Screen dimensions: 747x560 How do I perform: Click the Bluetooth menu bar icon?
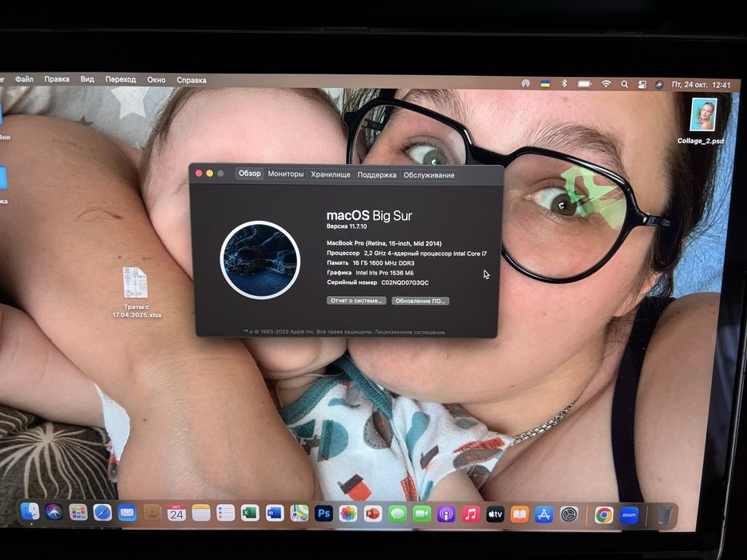(x=564, y=83)
